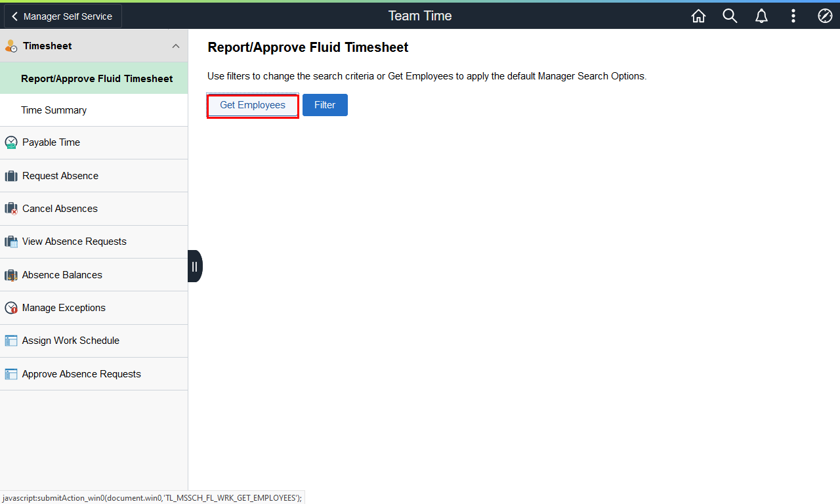Open the search magnifier icon
840x504 pixels.
click(x=730, y=16)
